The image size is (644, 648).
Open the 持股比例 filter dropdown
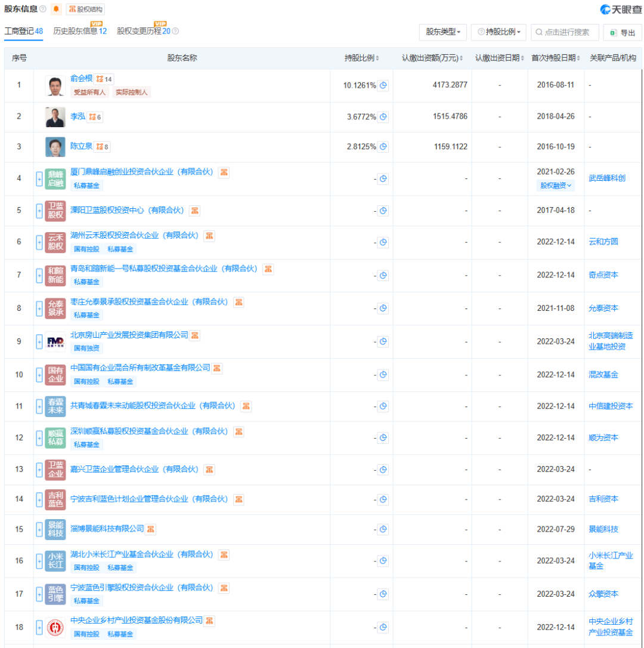499,32
